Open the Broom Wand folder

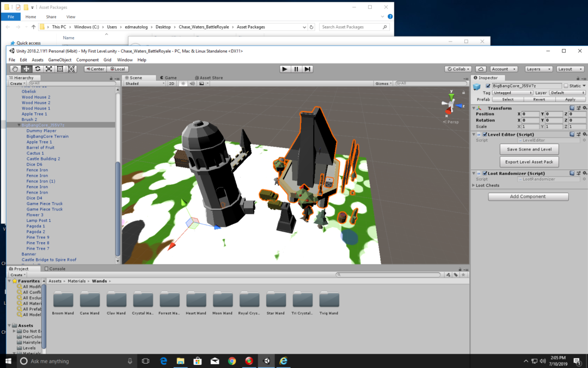point(63,303)
